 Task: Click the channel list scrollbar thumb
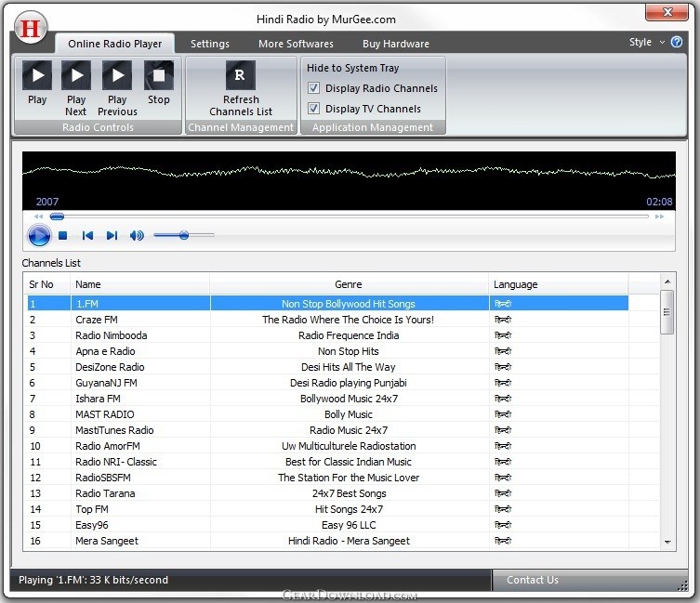[667, 312]
